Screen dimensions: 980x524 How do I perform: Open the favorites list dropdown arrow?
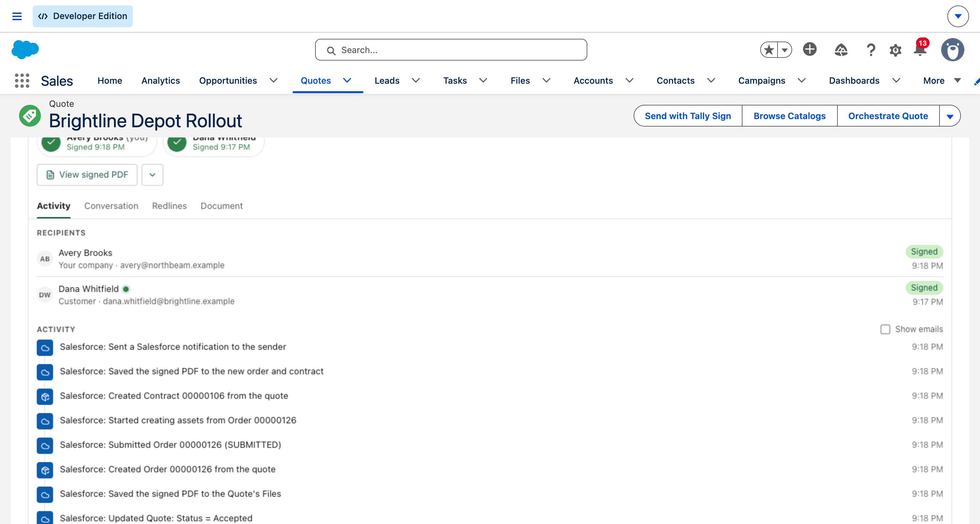coord(784,50)
